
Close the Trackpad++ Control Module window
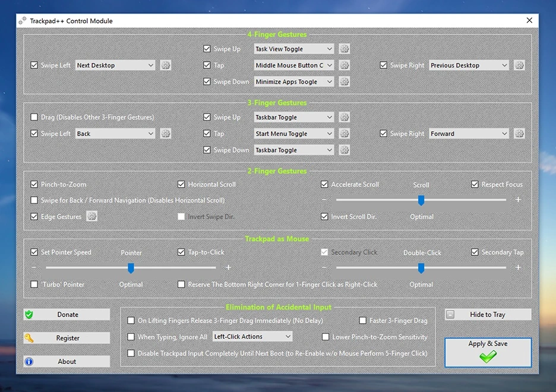pyautogui.click(x=529, y=21)
